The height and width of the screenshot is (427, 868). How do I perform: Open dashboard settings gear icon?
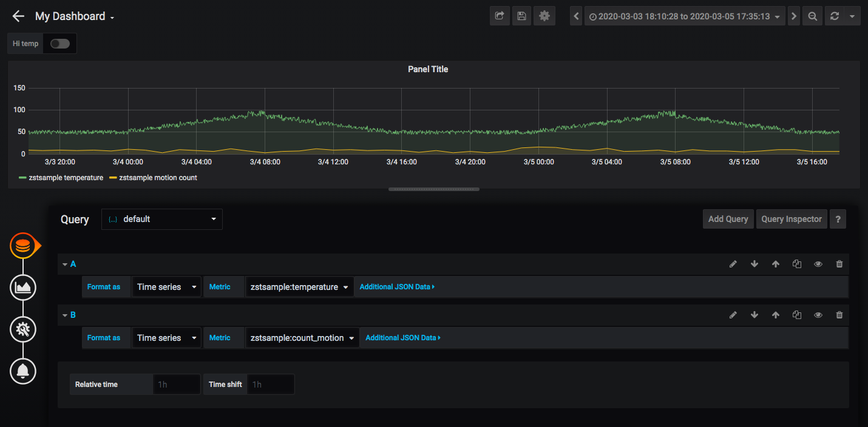544,16
